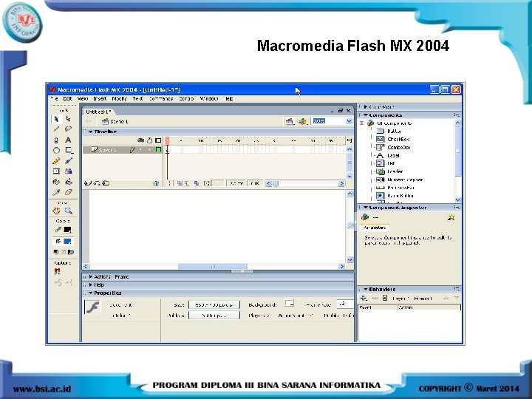Select the Subselection tool
Viewport: 532px width, 399px height.
[69, 119]
